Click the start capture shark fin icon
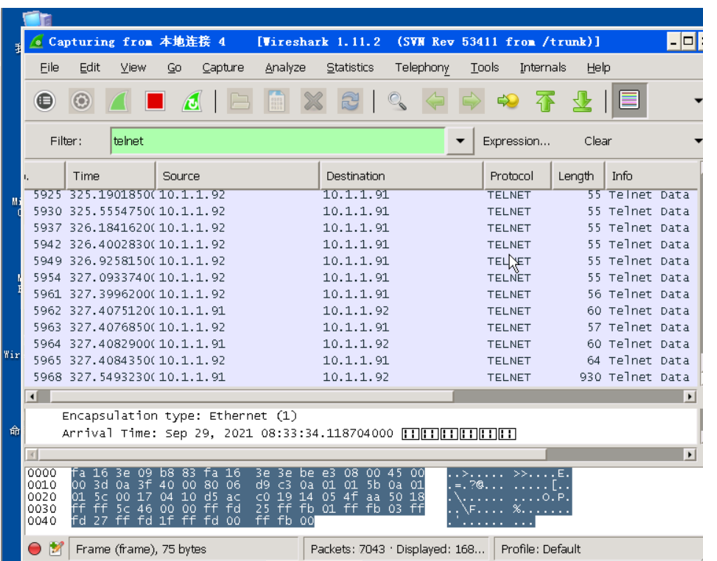 (x=118, y=101)
